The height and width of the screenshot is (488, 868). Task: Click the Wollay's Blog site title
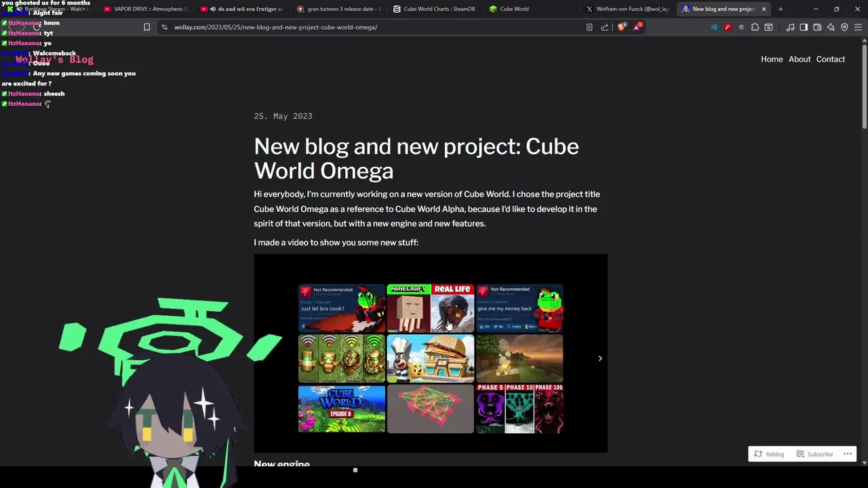54,60
